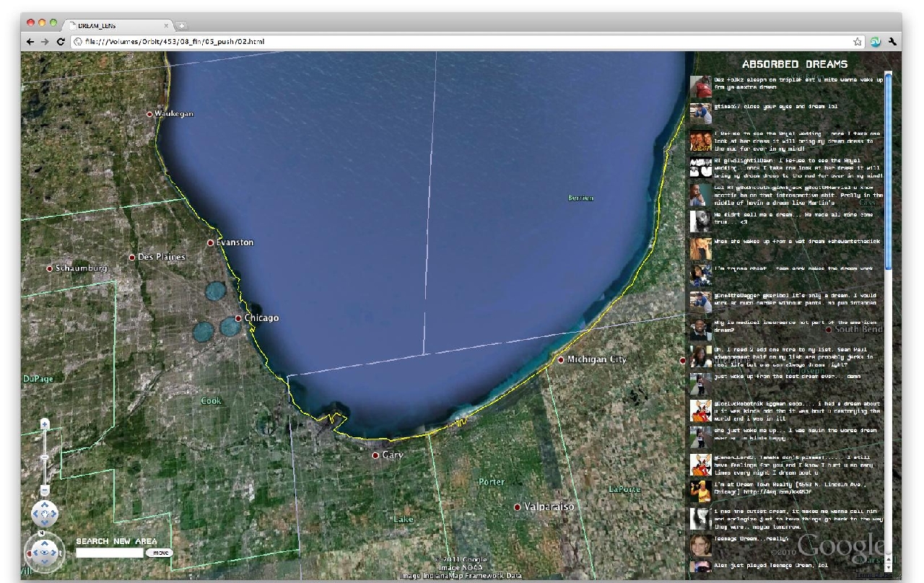
Task: Click the ABSORBED DREAMS heading
Action: pos(795,64)
